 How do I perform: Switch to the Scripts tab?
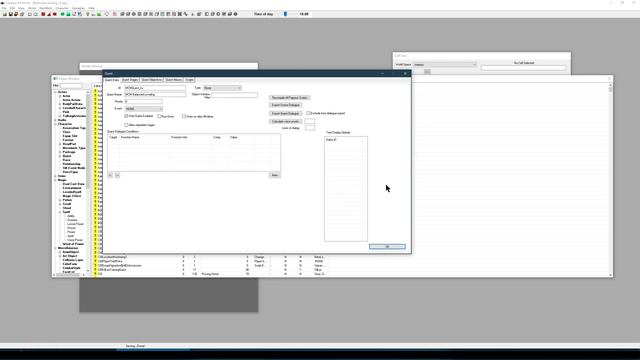coord(189,80)
